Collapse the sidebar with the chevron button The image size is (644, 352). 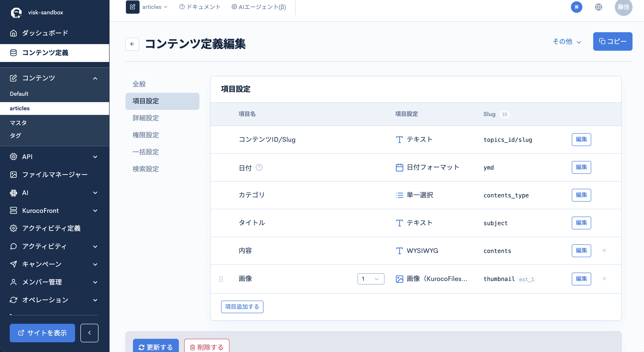pos(89,333)
